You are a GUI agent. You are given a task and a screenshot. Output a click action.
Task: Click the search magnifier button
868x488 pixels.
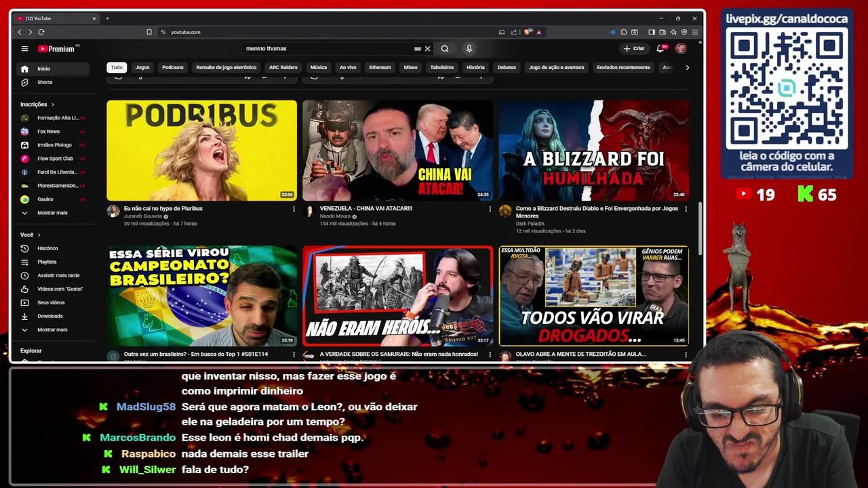coord(445,49)
